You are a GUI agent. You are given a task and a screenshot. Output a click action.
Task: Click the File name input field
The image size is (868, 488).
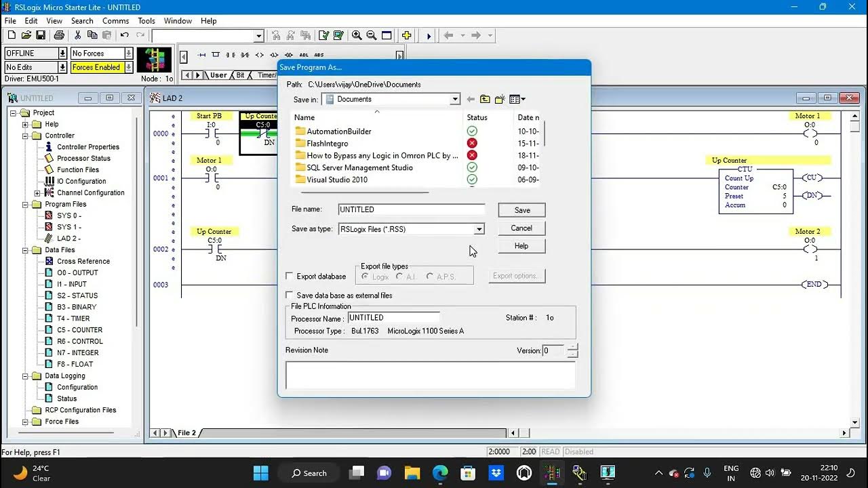pyautogui.click(x=412, y=209)
